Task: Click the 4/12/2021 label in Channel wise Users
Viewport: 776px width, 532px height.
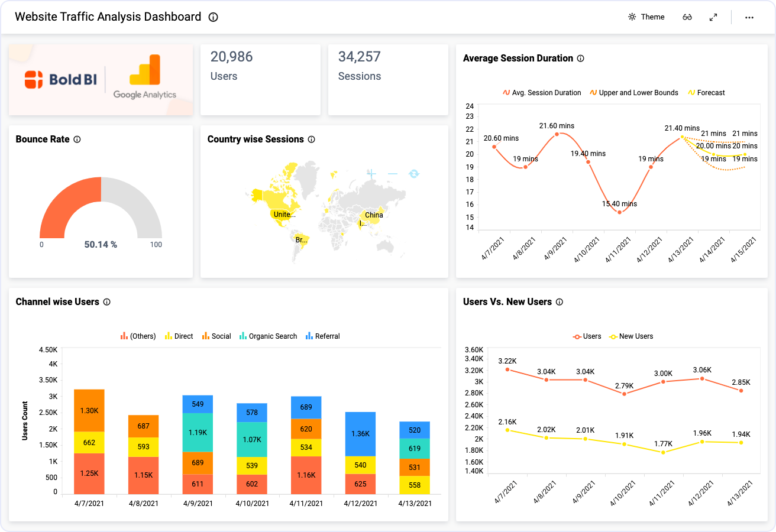Action: click(x=360, y=504)
